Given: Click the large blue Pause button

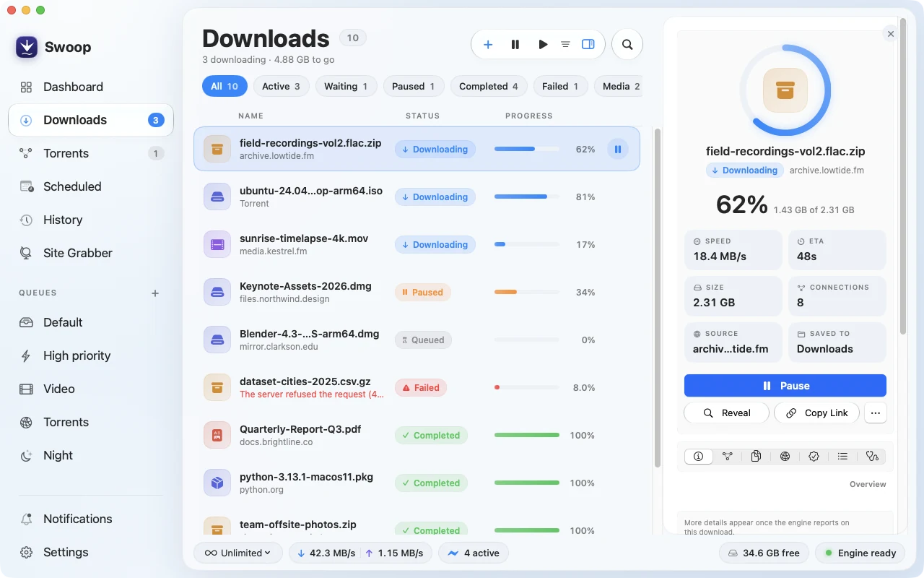Looking at the screenshot, I should click(785, 386).
